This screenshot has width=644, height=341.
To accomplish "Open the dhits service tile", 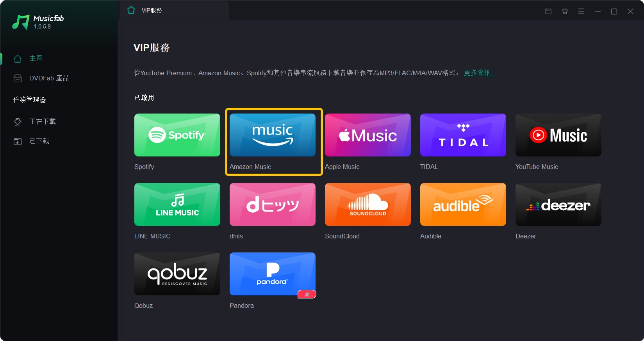I will tap(273, 204).
